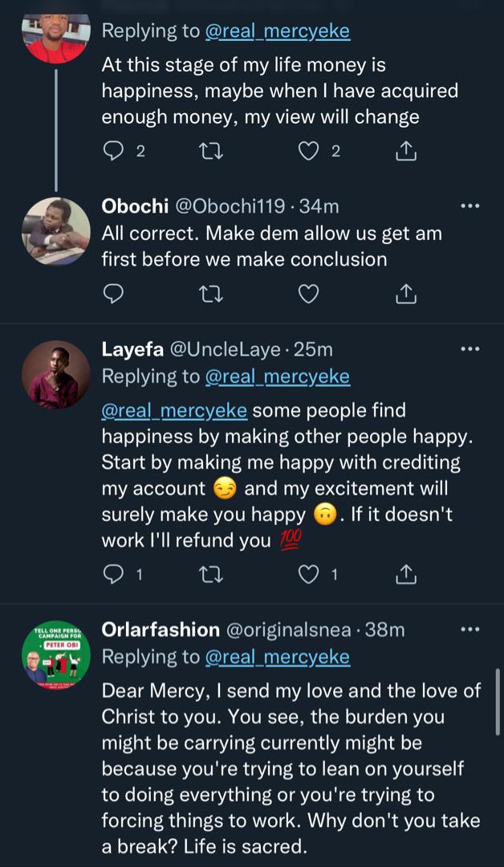Viewport: 504px width, 867px height.
Task: Open more options menu for Layefa's tweet
Action: [469, 349]
